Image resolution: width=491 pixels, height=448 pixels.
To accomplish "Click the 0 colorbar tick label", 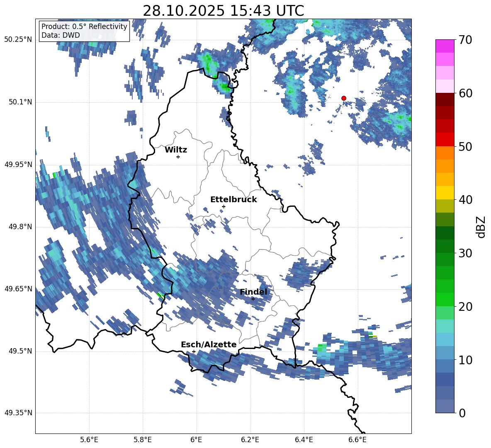I will [462, 413].
